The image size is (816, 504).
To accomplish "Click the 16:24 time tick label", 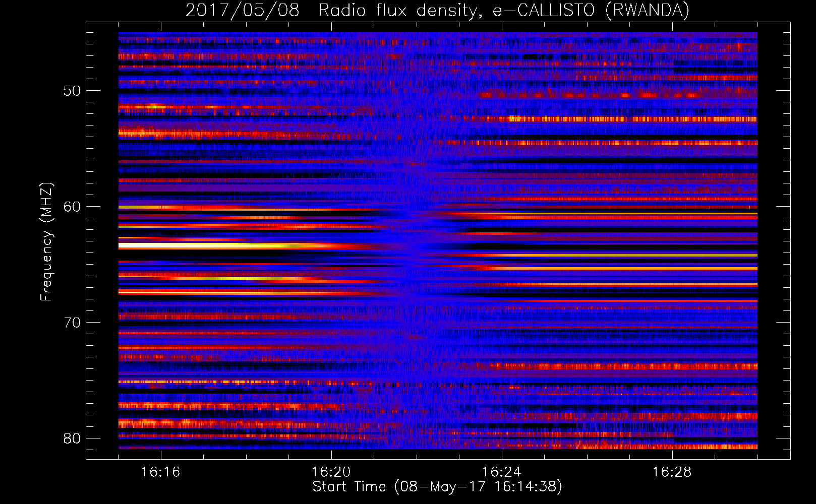I will [502, 472].
